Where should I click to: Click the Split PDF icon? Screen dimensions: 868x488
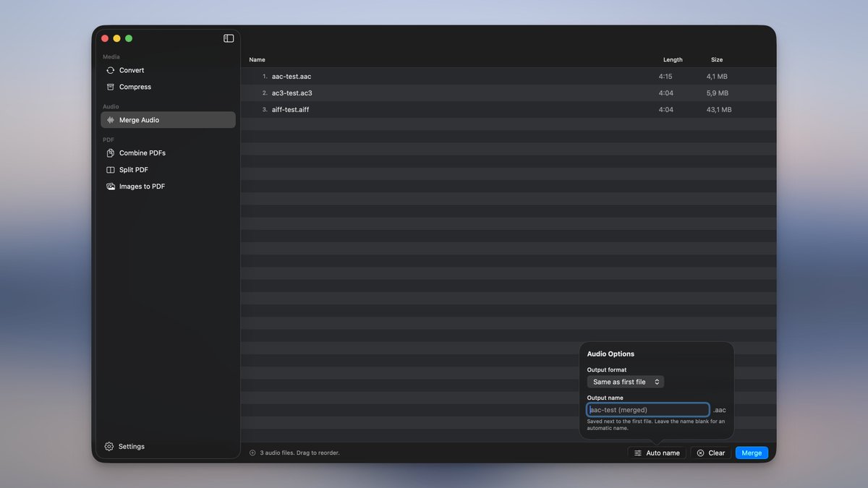tap(111, 170)
